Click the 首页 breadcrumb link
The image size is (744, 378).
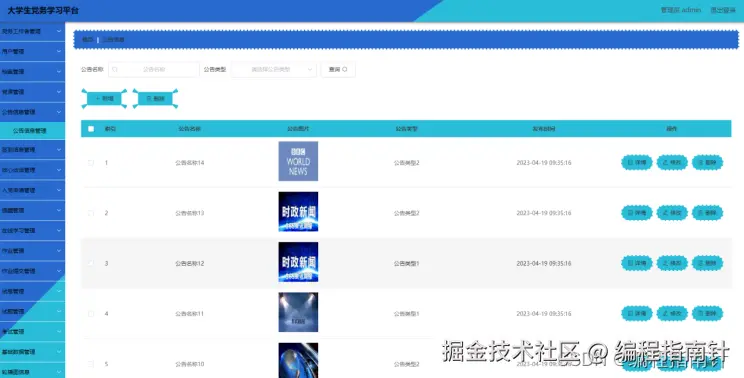tap(87, 40)
